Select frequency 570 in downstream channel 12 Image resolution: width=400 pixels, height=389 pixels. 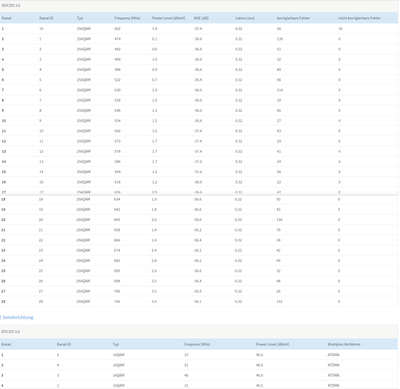(x=117, y=141)
